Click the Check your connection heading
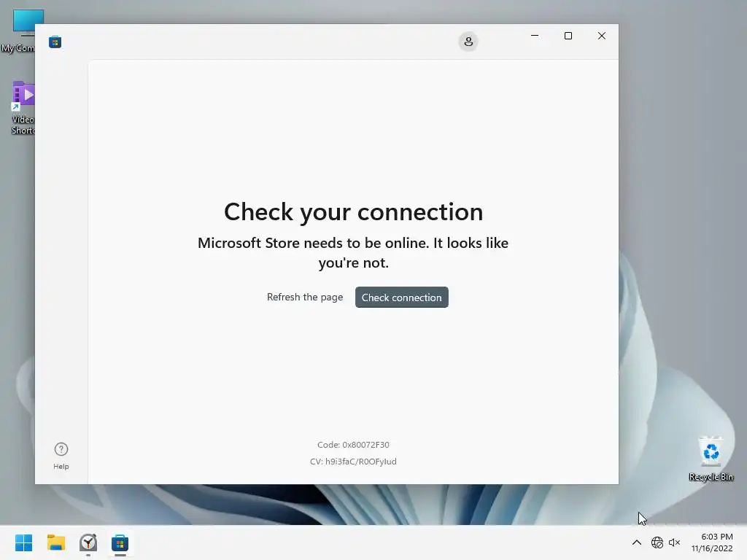The width and height of the screenshot is (747, 560). (354, 212)
